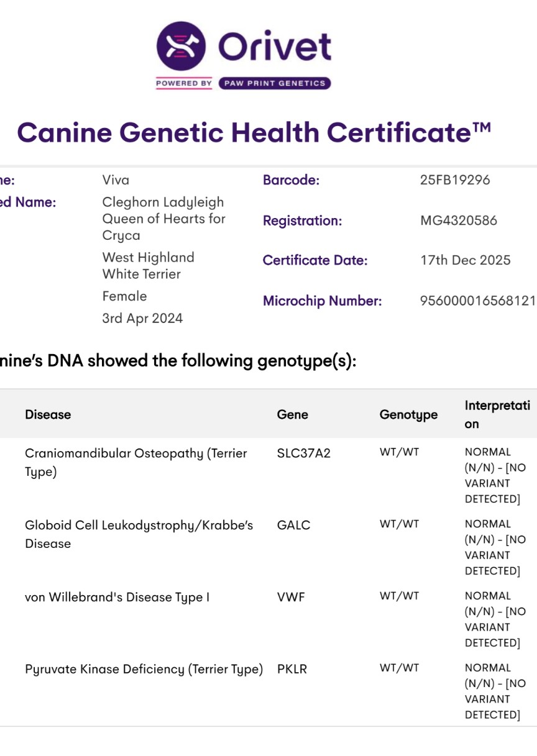This screenshot has height=756, width=537.
Task: Select the Craniomandibular Osteopathy disease row
Action: point(135,462)
